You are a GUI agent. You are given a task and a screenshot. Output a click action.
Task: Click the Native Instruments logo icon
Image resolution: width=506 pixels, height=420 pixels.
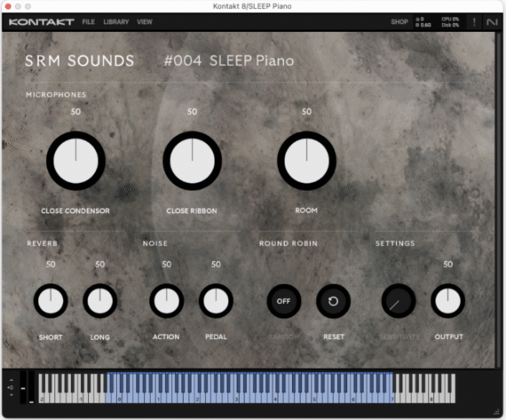492,22
